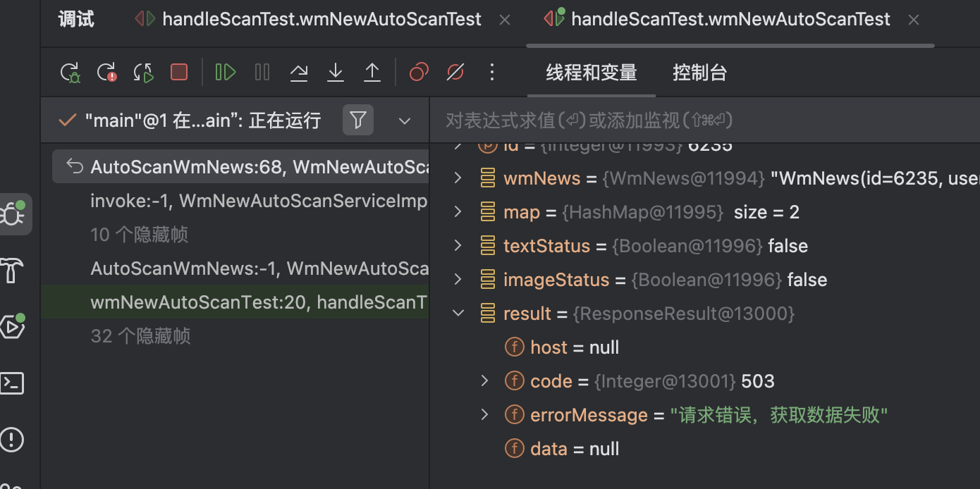This screenshot has height=489, width=980.
Task: Open the Terminal tool window icon
Action: pyautogui.click(x=13, y=383)
